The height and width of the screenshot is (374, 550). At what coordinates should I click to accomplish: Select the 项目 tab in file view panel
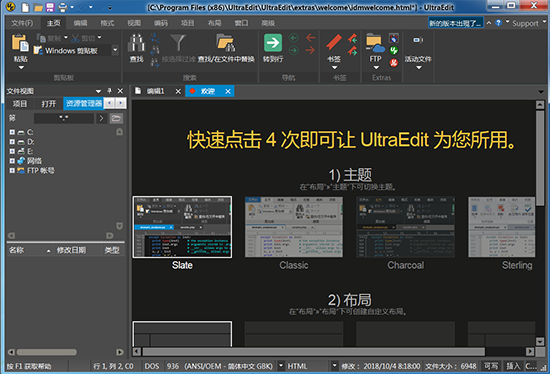pos(20,103)
